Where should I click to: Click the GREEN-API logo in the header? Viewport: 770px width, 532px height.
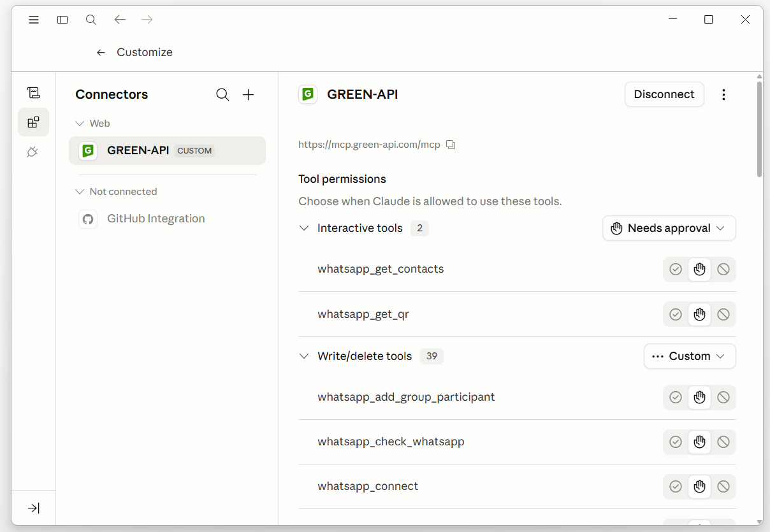point(308,94)
